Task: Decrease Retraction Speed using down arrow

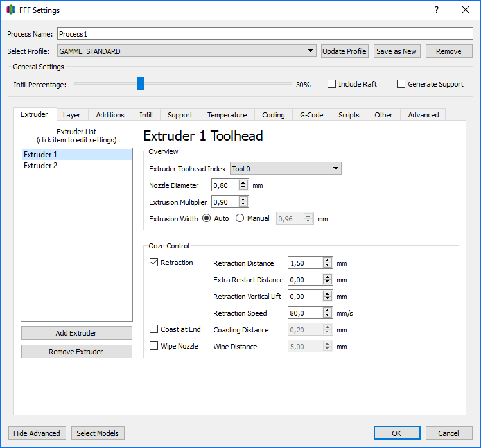Action: (x=328, y=316)
